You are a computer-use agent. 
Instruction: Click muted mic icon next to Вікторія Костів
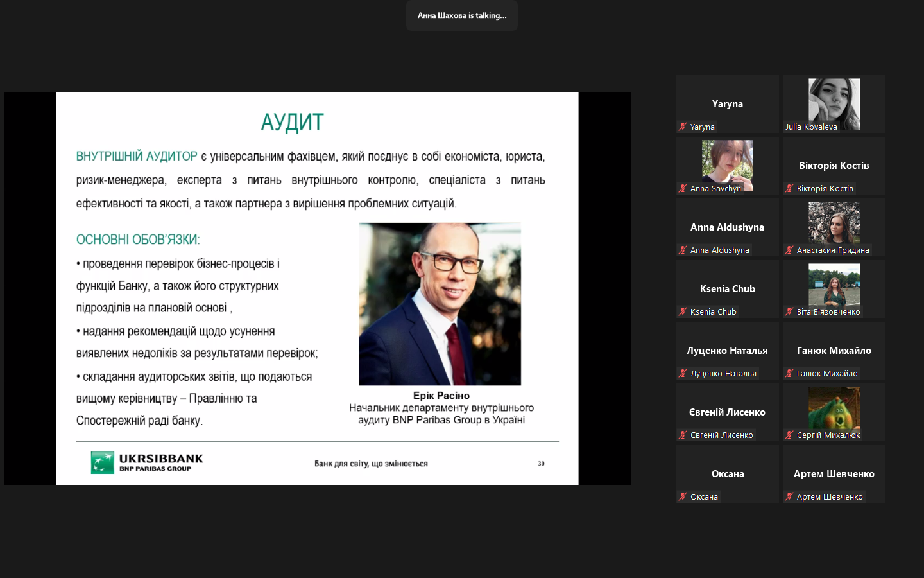789,189
